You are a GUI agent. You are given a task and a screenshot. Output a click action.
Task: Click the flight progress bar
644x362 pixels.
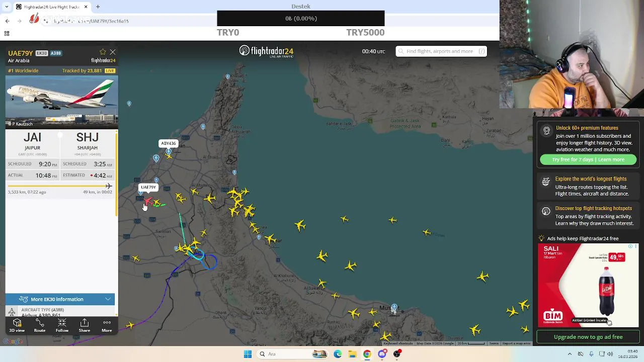(x=60, y=186)
